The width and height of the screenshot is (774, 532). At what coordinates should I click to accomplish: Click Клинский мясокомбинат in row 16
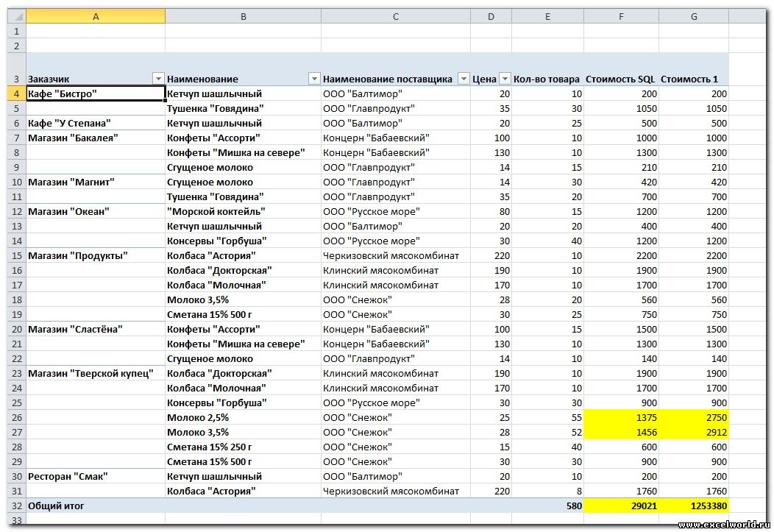click(395, 271)
